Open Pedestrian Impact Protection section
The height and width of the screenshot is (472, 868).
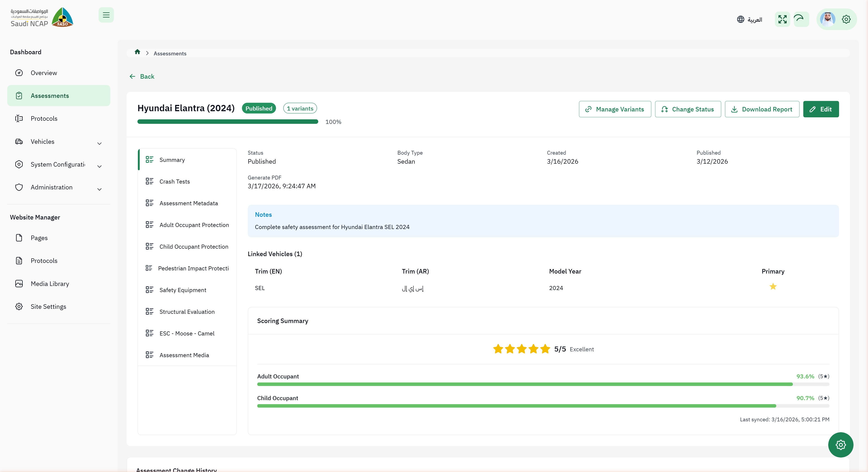pyautogui.click(x=187, y=269)
